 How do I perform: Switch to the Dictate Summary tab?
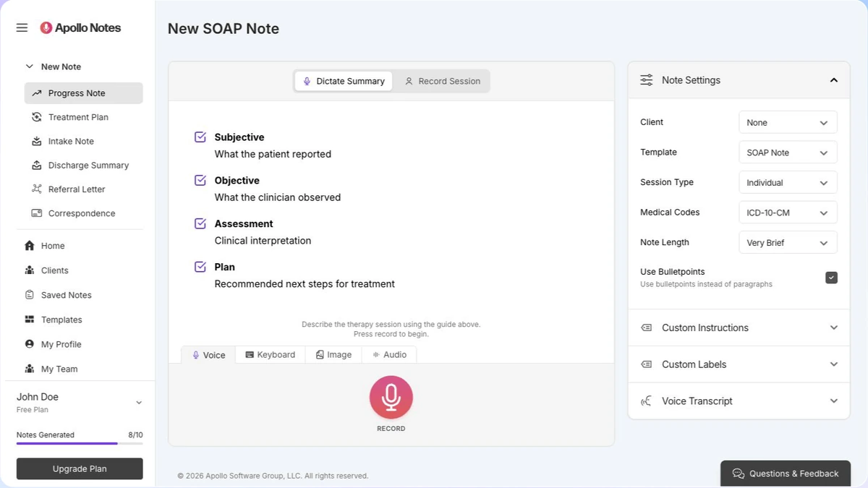pos(344,81)
